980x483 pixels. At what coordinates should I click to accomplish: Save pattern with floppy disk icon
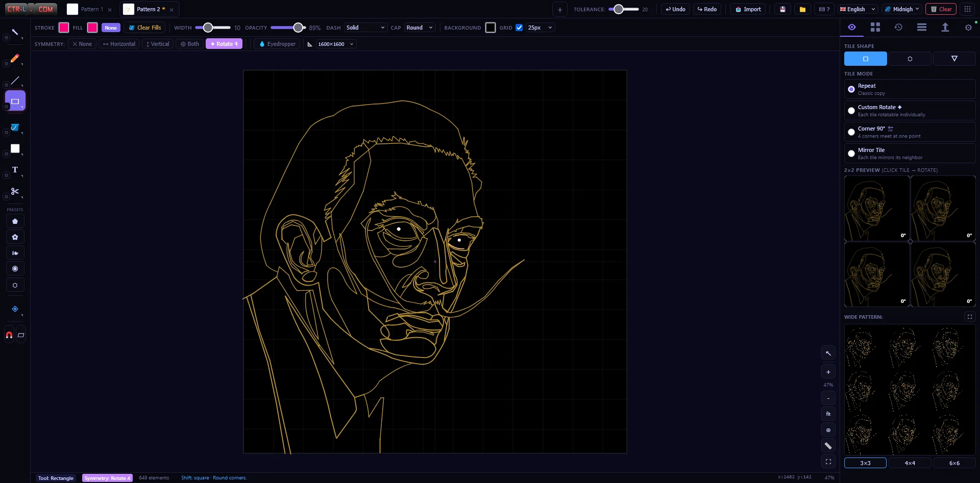[x=782, y=9]
